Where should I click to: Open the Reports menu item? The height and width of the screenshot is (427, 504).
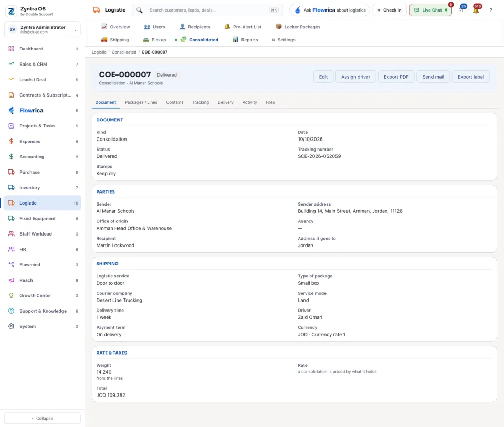245,40
